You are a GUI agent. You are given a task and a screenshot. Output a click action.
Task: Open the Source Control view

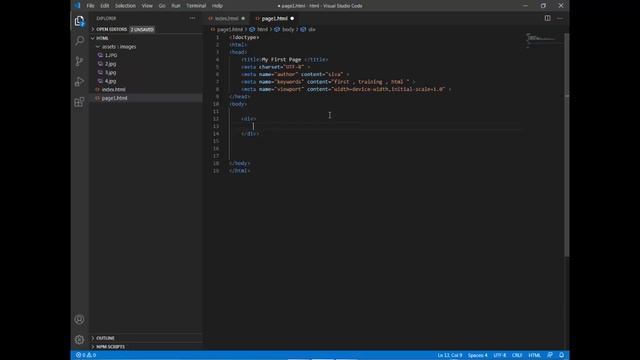[79, 61]
